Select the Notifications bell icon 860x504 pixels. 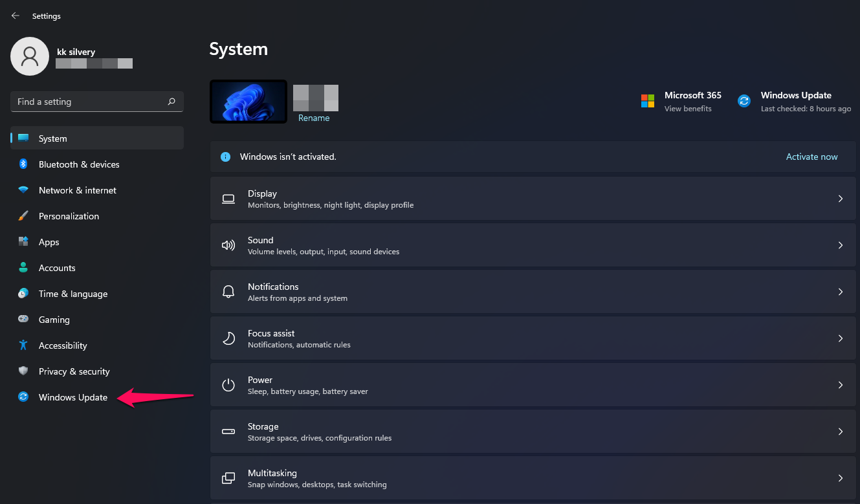[228, 292]
